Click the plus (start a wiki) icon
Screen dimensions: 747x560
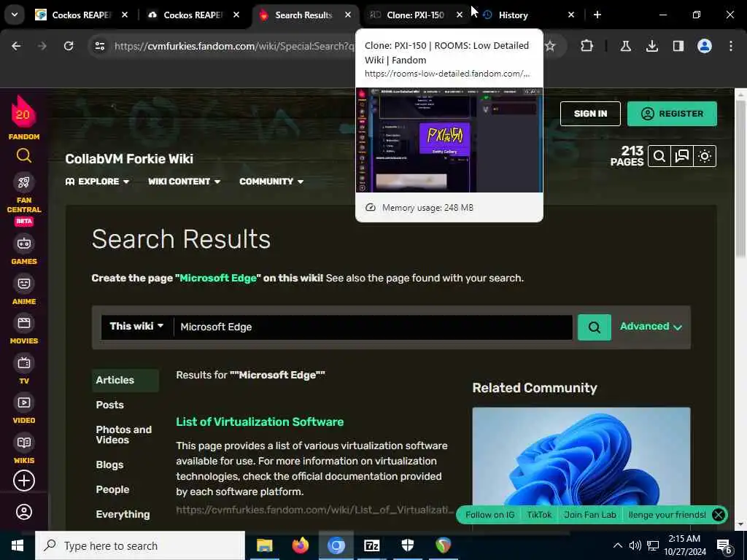(x=24, y=481)
